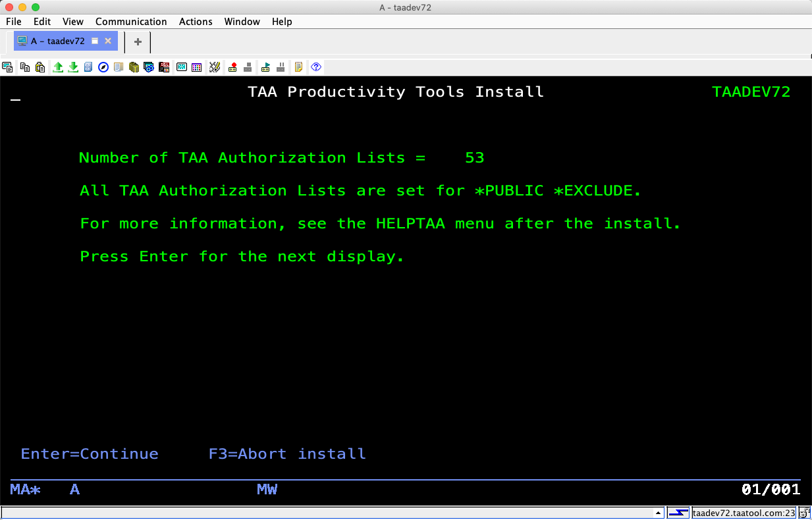Open the blue file cabinet icon
Image resolution: width=812 pixels, height=520 pixels.
(88, 67)
